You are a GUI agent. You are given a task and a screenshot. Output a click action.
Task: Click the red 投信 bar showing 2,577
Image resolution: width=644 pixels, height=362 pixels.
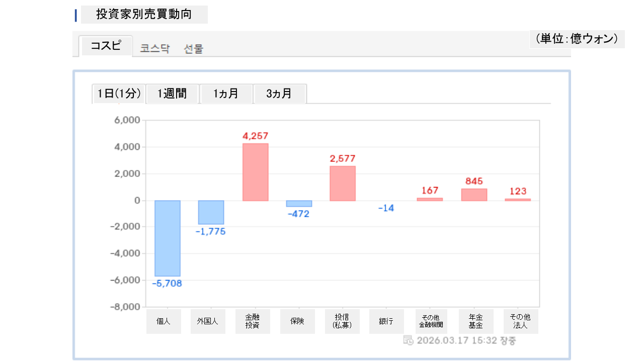(x=343, y=183)
